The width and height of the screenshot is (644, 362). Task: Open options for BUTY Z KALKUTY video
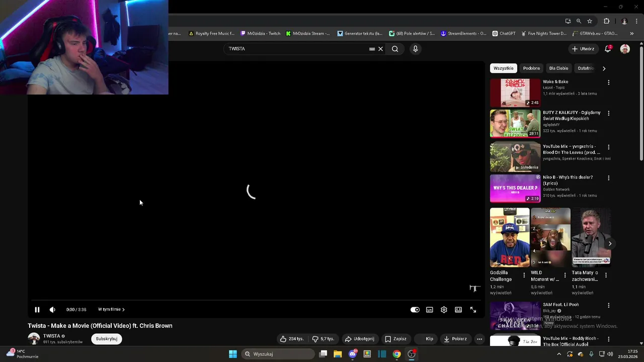coord(608,114)
